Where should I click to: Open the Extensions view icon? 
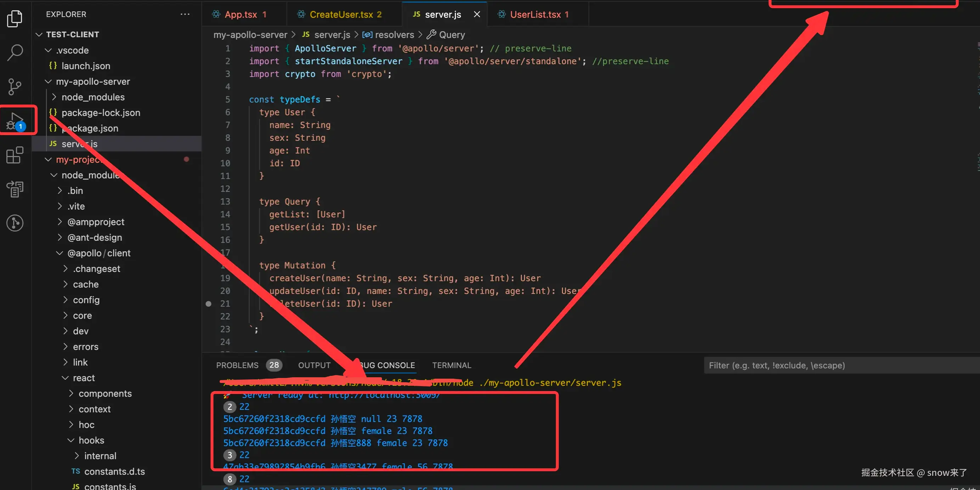15,155
